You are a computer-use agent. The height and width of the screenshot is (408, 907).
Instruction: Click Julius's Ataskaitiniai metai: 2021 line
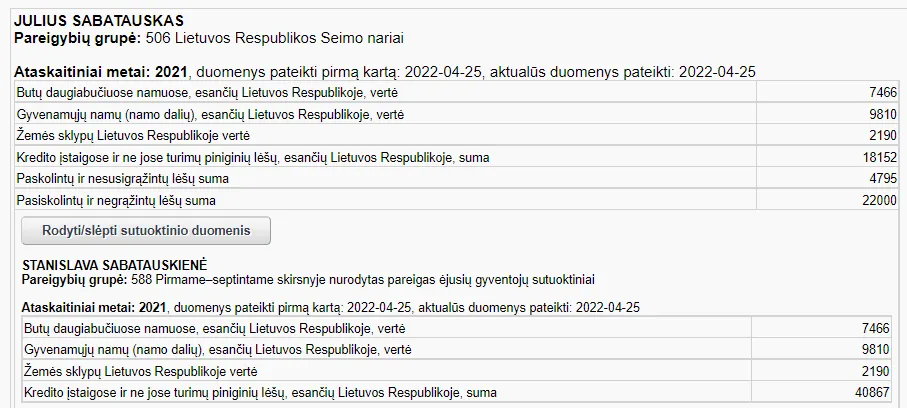[102, 72]
